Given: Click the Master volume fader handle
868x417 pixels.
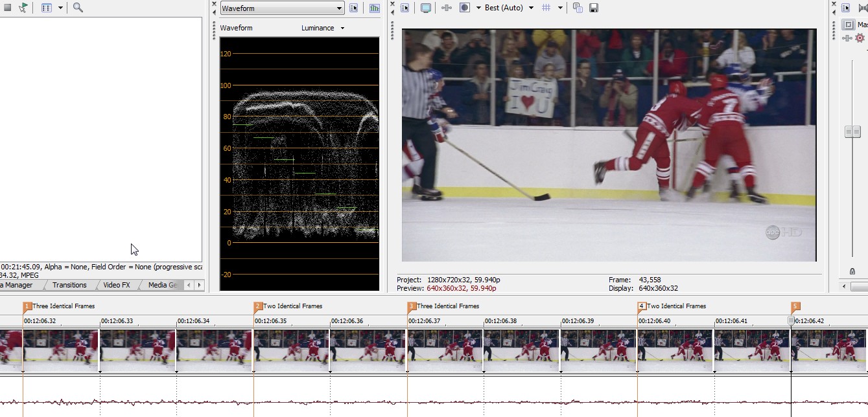Looking at the screenshot, I should click(x=852, y=131).
